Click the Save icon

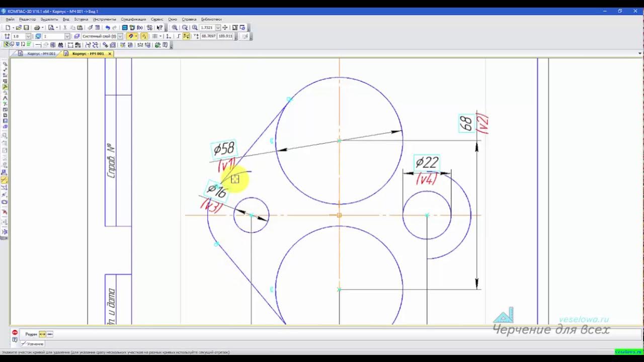[x=26, y=28]
